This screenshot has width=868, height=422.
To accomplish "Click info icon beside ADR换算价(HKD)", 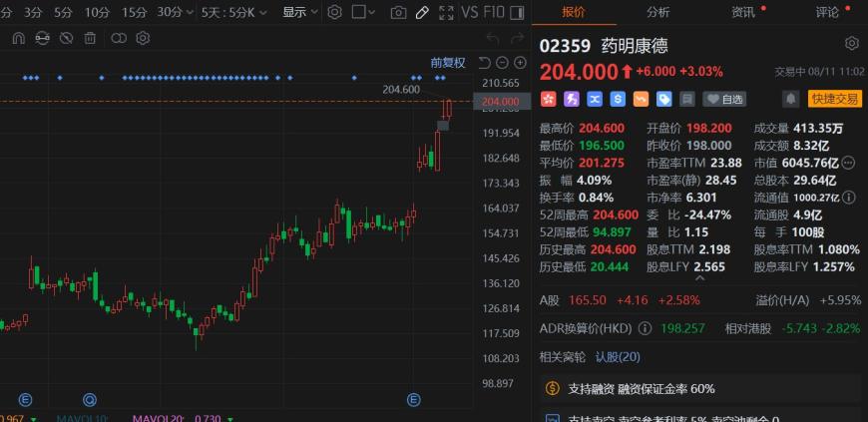I will [645, 328].
